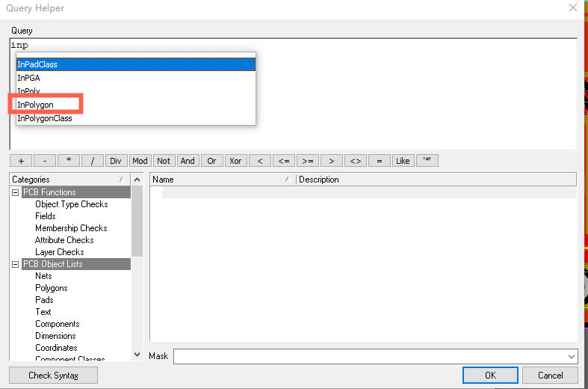Sort by the Name column header
The height and width of the screenshot is (389, 588).
217,180
